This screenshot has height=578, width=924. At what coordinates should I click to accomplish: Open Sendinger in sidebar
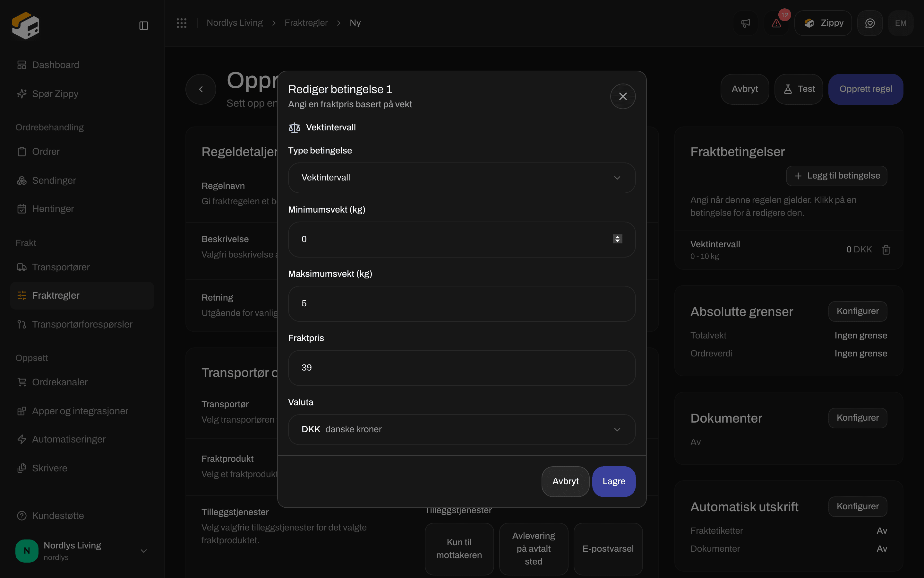82,180
